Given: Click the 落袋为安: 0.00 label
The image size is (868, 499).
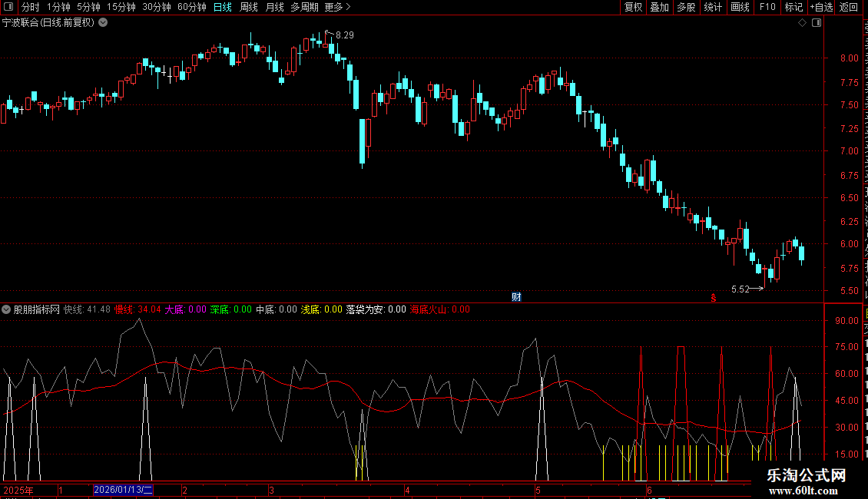Looking at the screenshot, I should [x=376, y=310].
